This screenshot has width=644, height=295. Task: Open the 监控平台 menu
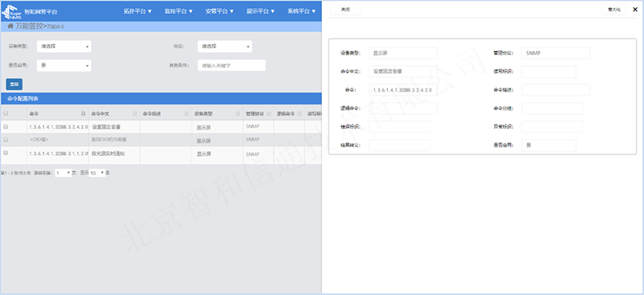tap(179, 11)
